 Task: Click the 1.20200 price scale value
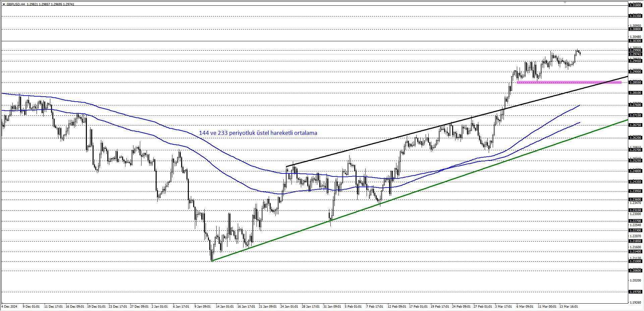635,280
